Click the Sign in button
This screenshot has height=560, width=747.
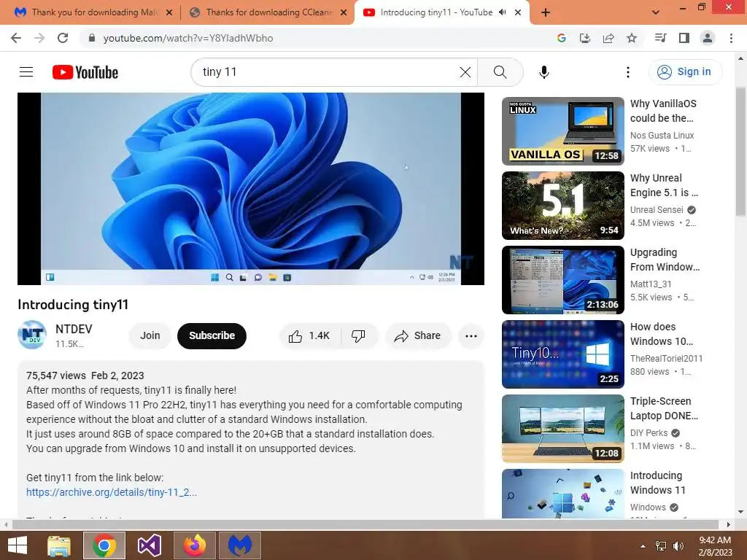click(685, 72)
